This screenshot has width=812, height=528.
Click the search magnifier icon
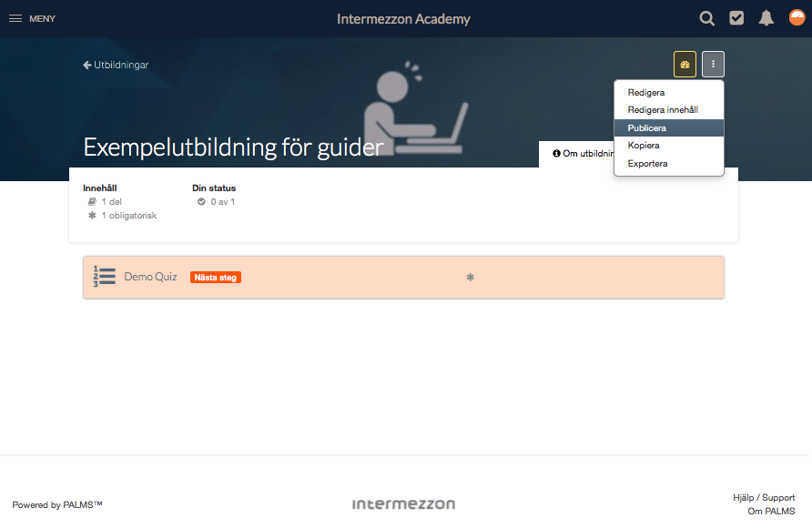707,18
